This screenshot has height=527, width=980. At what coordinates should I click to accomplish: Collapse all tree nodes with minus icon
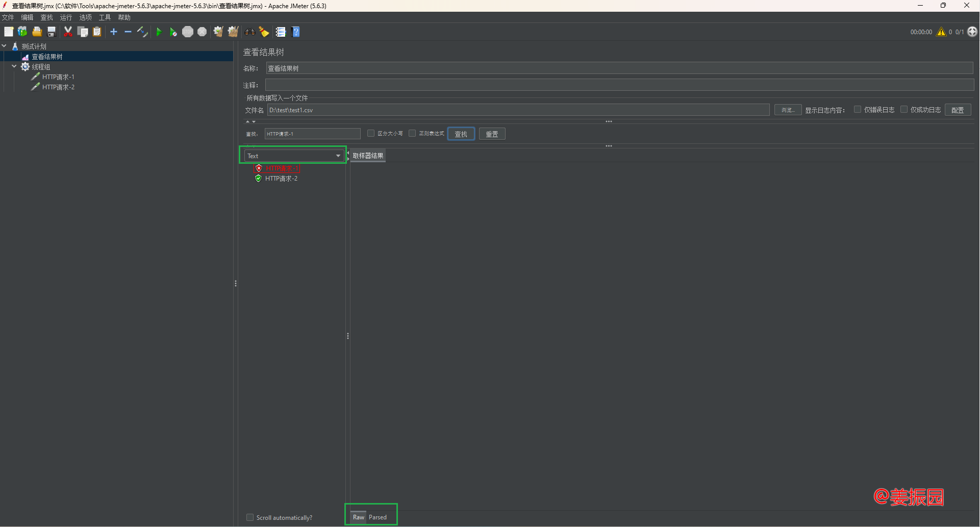click(x=128, y=32)
